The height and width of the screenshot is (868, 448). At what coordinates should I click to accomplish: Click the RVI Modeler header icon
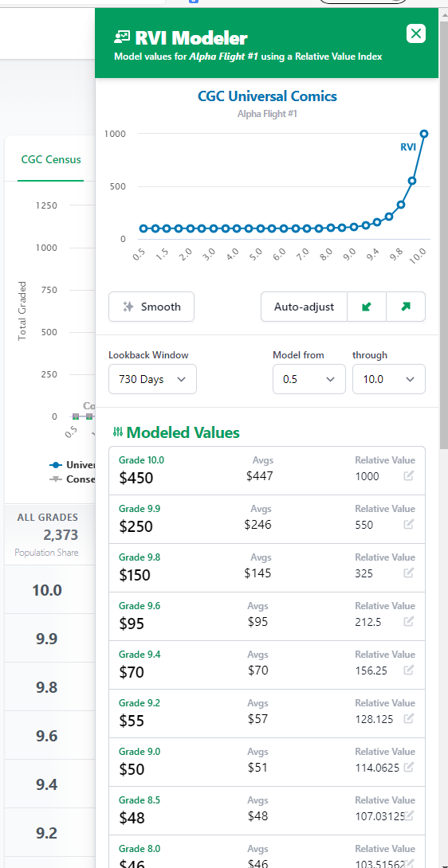tap(121, 37)
